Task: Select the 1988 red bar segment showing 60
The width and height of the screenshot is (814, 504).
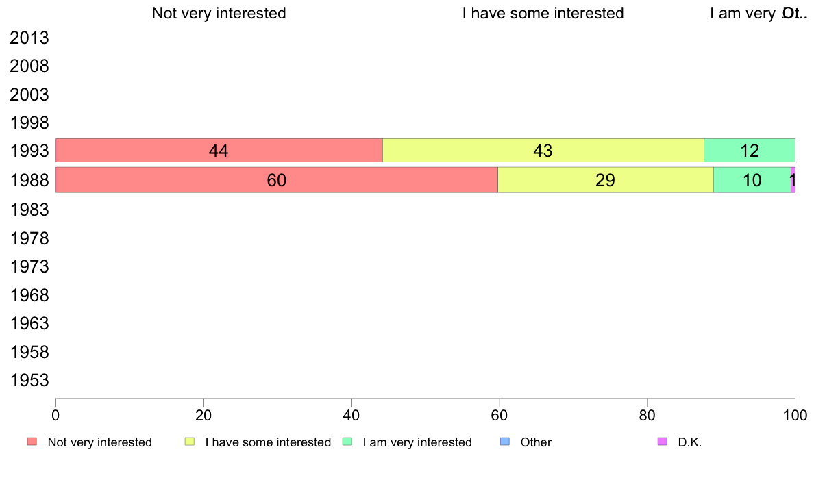Action: point(277,179)
